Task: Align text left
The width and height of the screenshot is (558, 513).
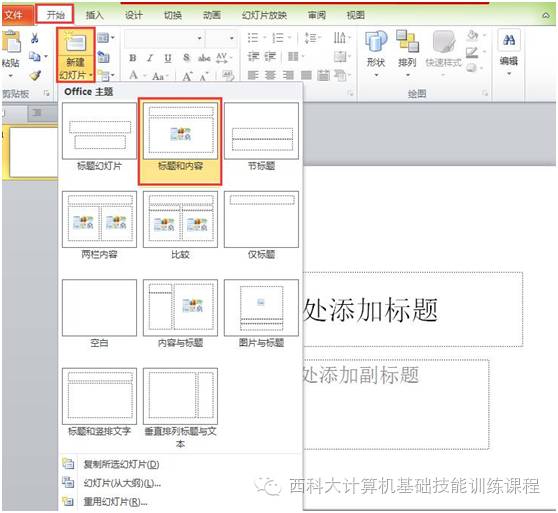Action: 253,75
